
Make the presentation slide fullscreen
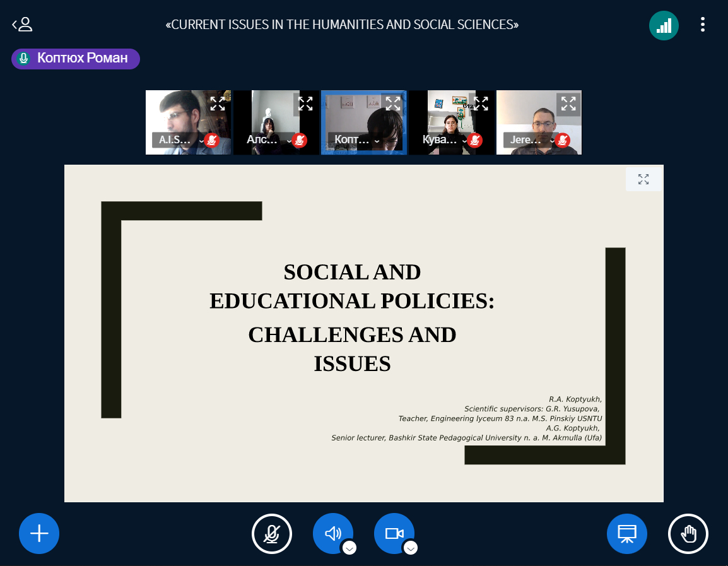tap(643, 179)
